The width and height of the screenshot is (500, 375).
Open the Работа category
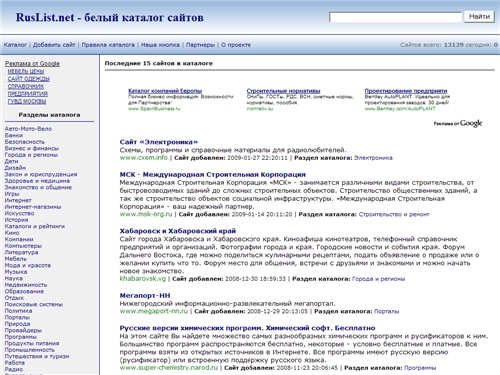pos(15,362)
